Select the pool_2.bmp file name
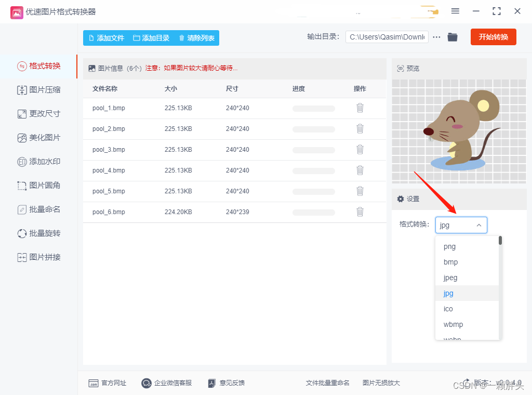This screenshot has height=395, width=532. pos(109,128)
